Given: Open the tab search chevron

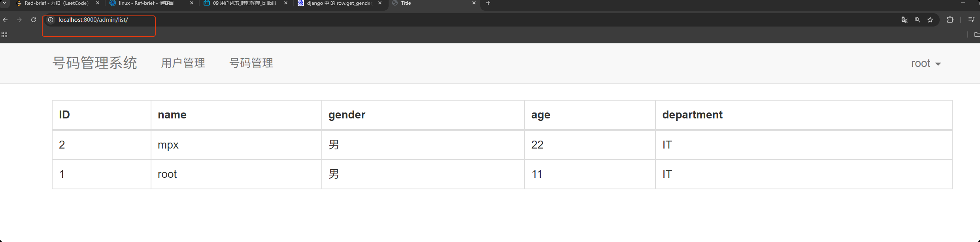Looking at the screenshot, I should click(x=4, y=3).
